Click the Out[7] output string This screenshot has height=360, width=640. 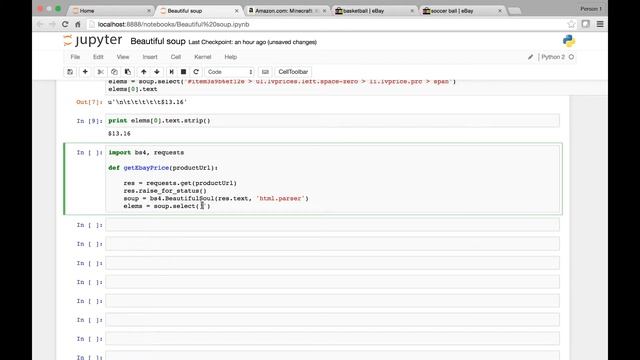pyautogui.click(x=147, y=102)
